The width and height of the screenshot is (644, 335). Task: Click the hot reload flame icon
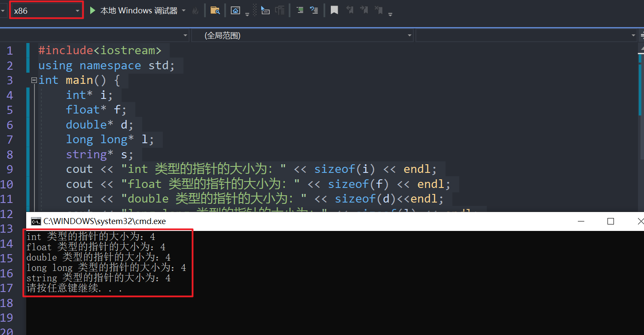pyautogui.click(x=195, y=11)
